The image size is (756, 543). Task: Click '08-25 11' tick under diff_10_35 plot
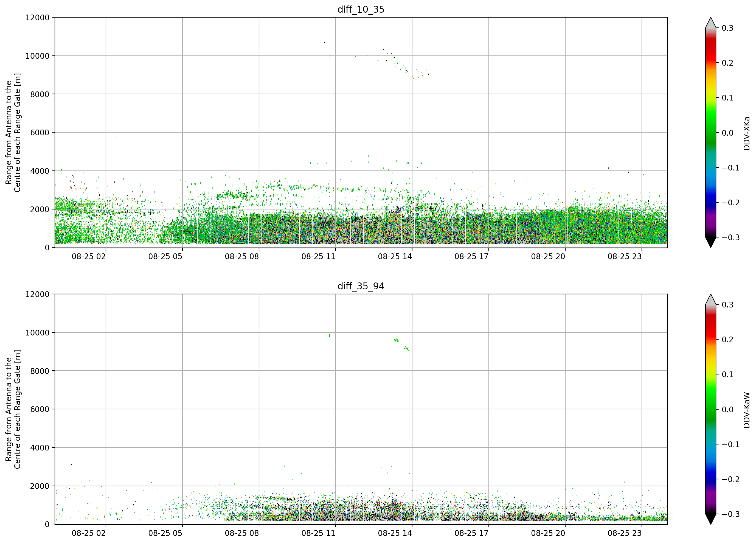pyautogui.click(x=318, y=256)
